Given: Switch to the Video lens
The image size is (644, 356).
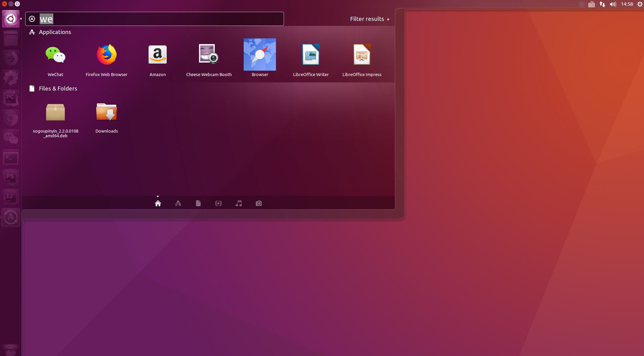Looking at the screenshot, I should coord(218,203).
